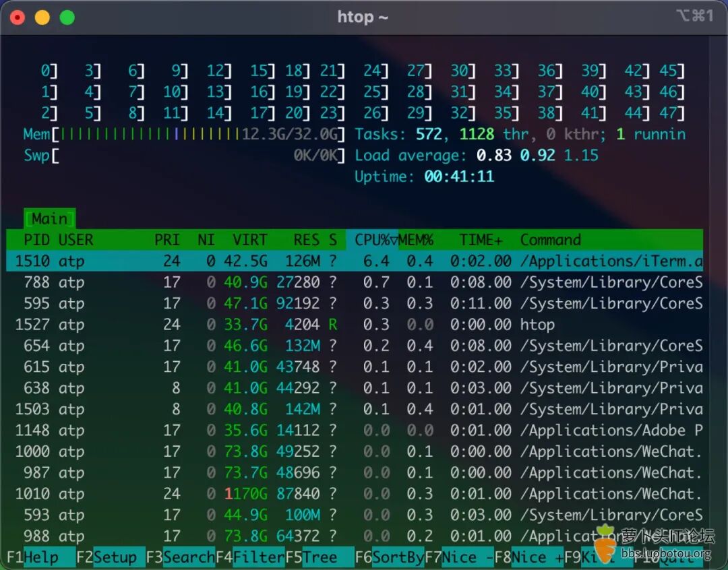Select the process row with PID 988
The height and width of the screenshot is (570, 728).
coord(355,536)
